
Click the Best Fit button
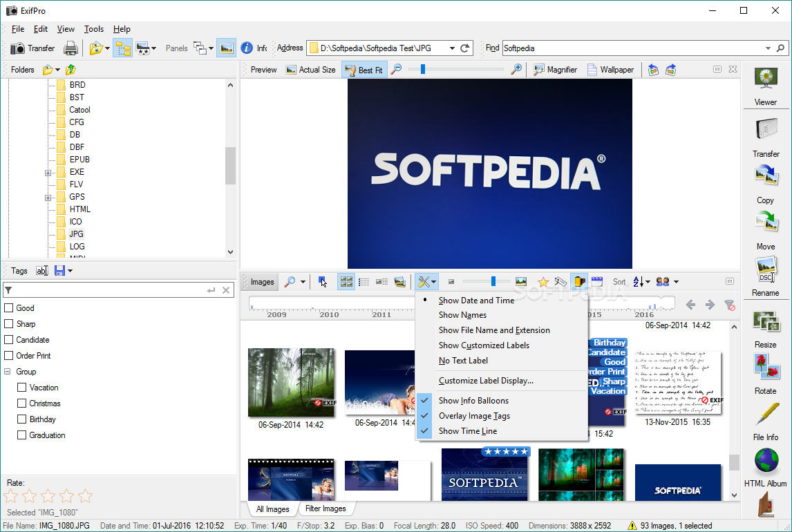coord(364,70)
